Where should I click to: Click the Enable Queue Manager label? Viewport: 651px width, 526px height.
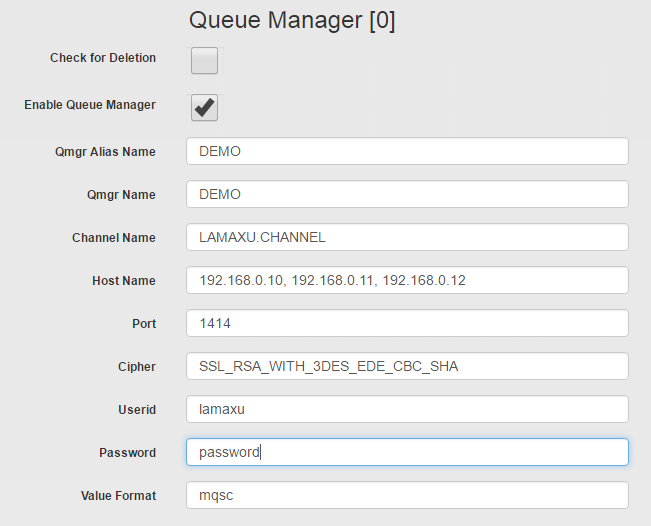tap(90, 105)
